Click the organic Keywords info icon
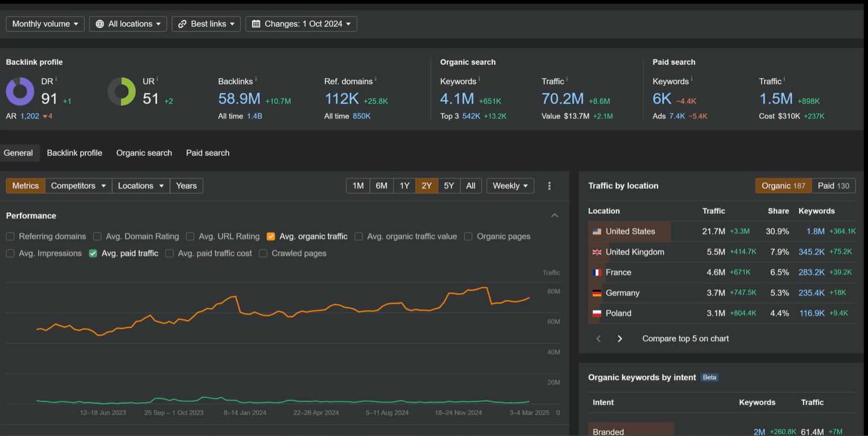Viewport: 868px width, 436px height. [x=479, y=79]
